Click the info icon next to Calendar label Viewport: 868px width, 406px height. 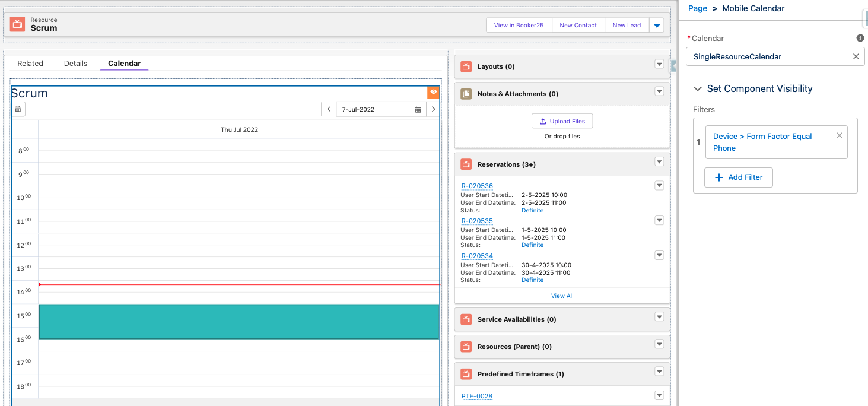point(860,38)
